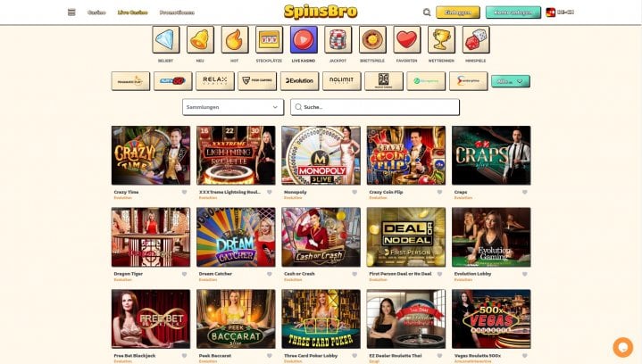Open the language selector next to flag

click(x=560, y=12)
